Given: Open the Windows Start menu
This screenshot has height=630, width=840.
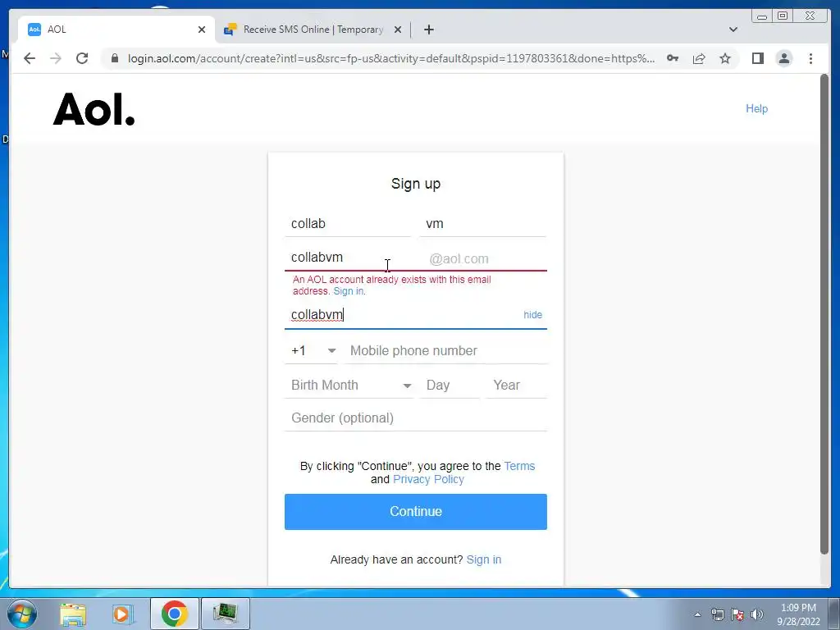Looking at the screenshot, I should (x=22, y=614).
